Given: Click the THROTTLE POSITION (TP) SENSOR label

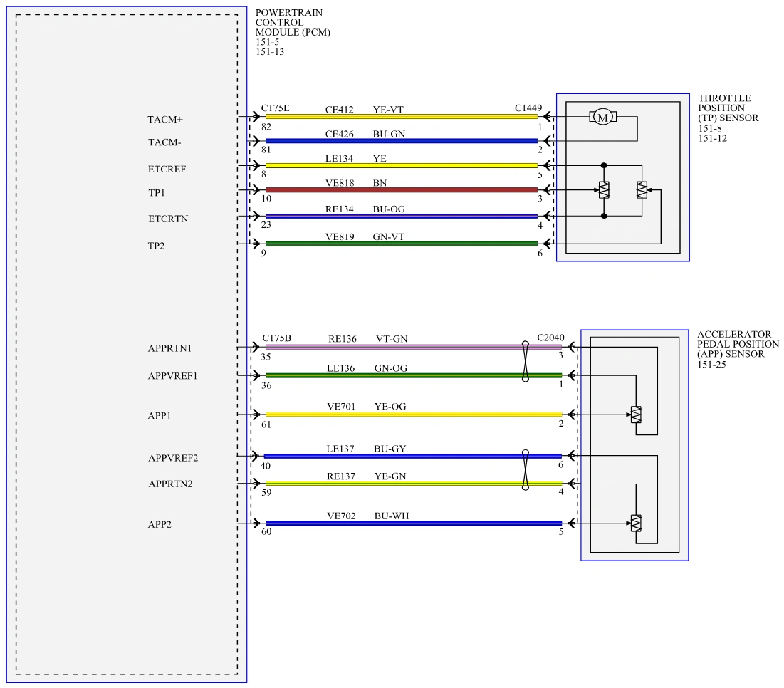Looking at the screenshot, I should [x=728, y=108].
